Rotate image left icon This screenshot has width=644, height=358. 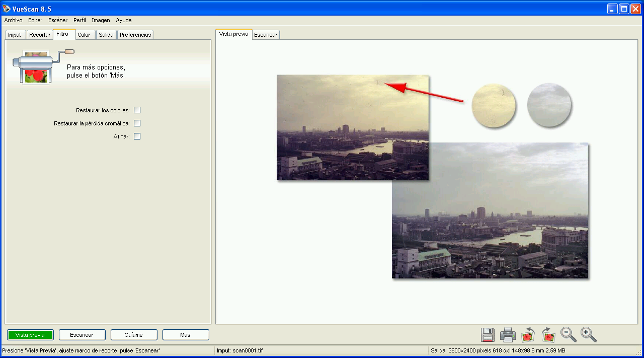[x=528, y=334]
